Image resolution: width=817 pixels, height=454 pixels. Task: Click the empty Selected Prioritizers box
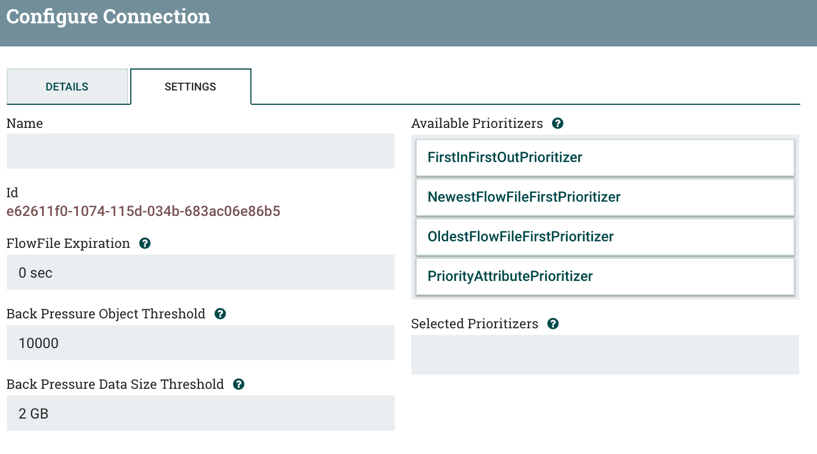click(x=604, y=355)
